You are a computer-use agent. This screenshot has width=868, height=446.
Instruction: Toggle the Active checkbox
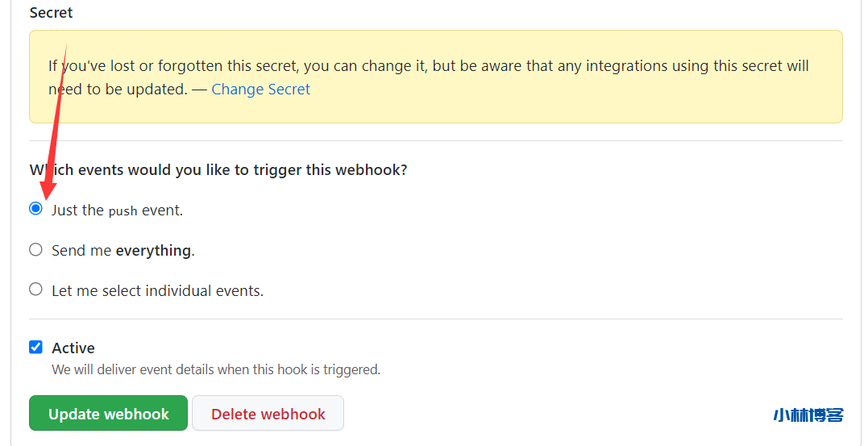pyautogui.click(x=35, y=348)
